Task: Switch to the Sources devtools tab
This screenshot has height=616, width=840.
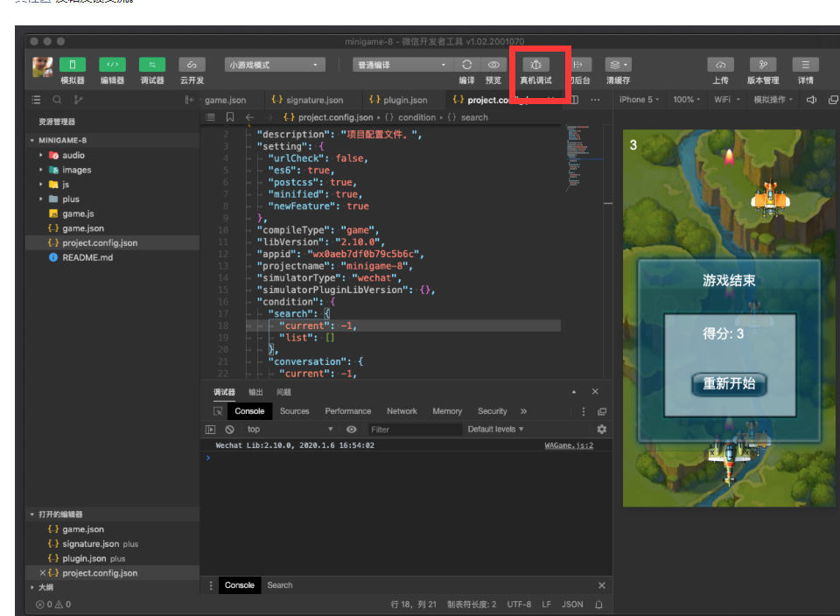Action: click(x=295, y=411)
